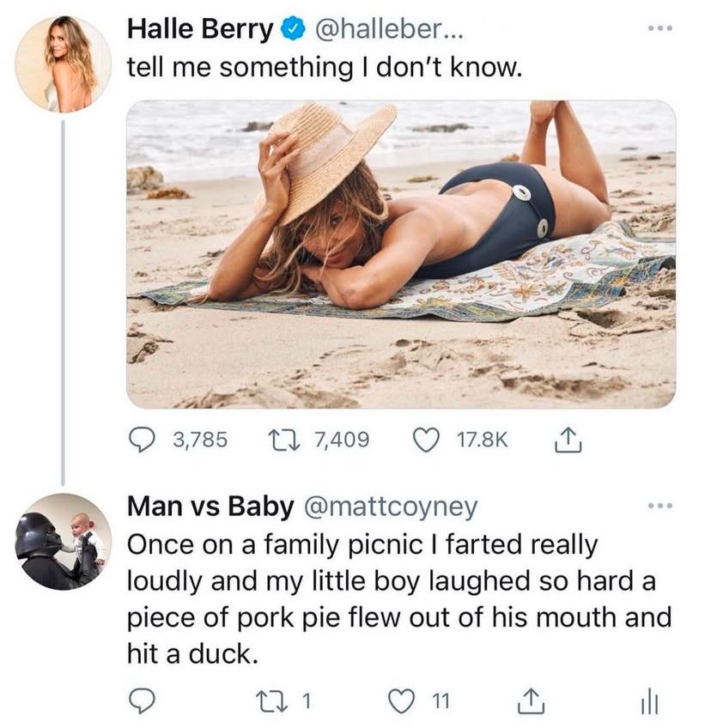
Task: Click the @mattcoyney handle
Action: tap(389, 507)
